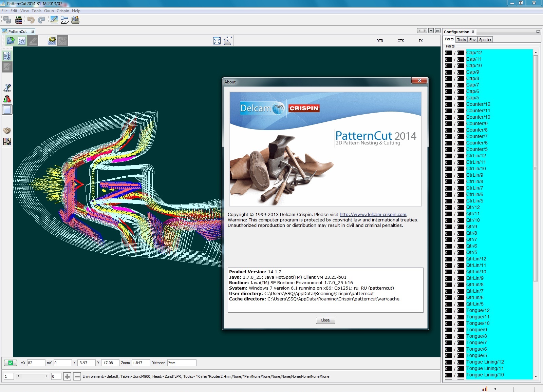The height and width of the screenshot is (392, 543).
Task: Click the horizontal slider's left arrow
Action: coord(18,376)
